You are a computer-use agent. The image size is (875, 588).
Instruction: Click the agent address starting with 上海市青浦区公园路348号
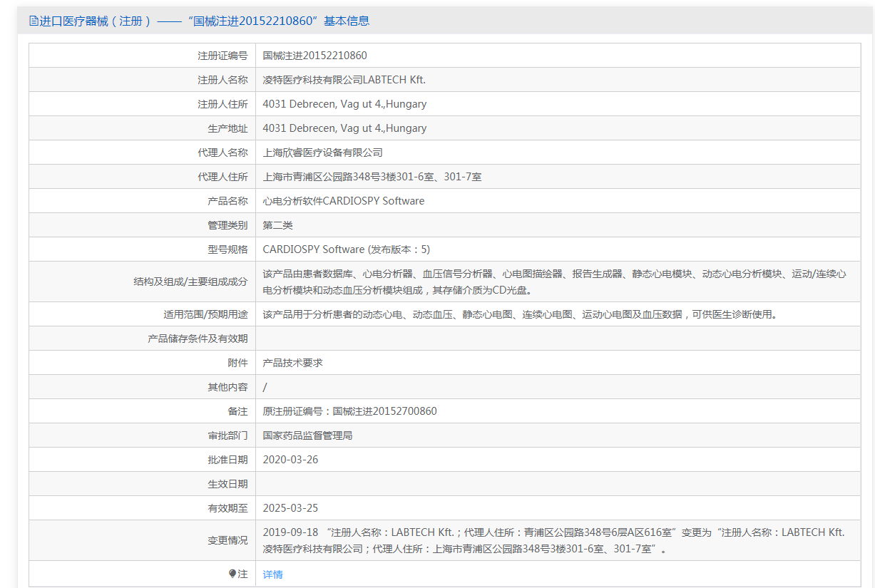coord(372,177)
